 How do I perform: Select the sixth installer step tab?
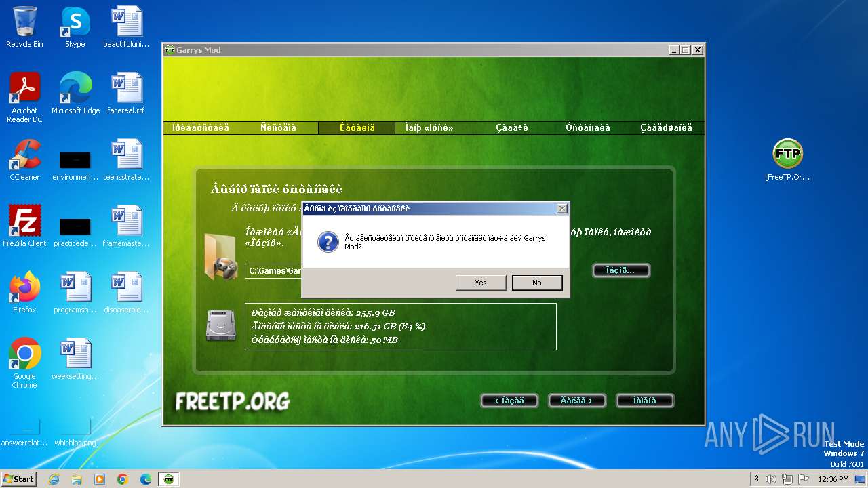(x=588, y=127)
